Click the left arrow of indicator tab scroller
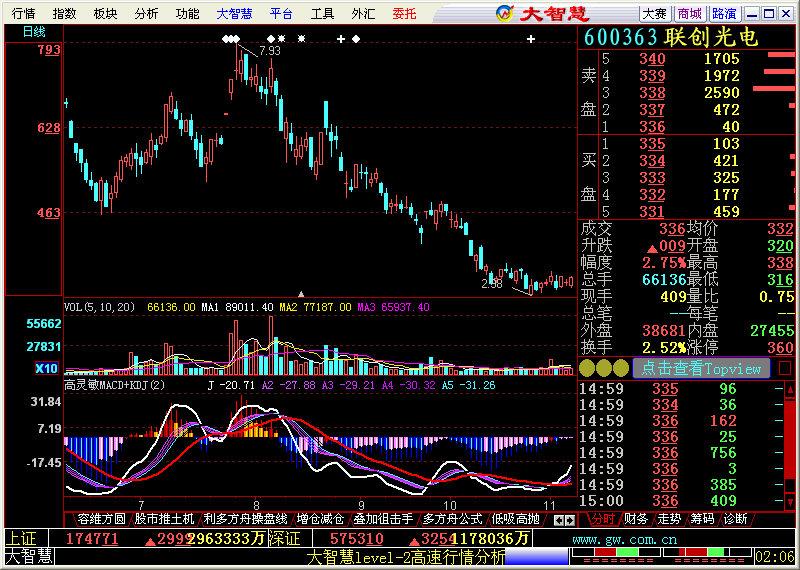Image resolution: width=800 pixels, height=570 pixels. pos(559,521)
